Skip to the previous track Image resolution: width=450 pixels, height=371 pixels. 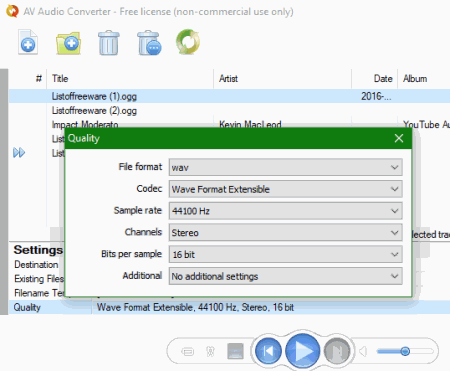(x=268, y=351)
